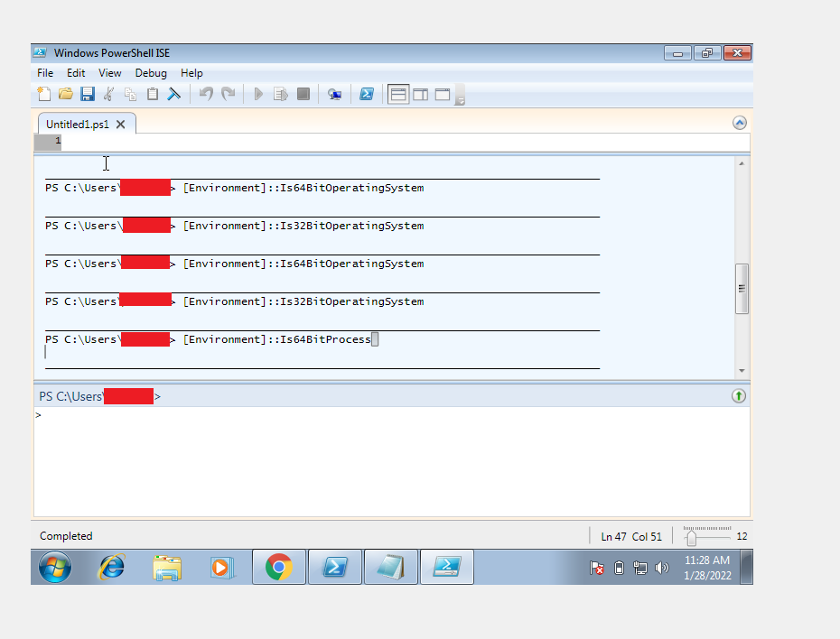Run script with the play icon
The width and height of the screenshot is (840, 639).
pos(258,94)
